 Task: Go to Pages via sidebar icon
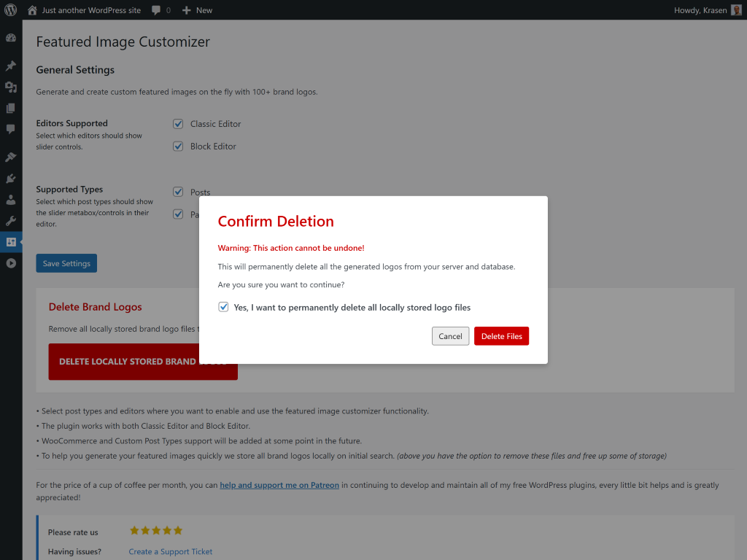[x=11, y=108]
